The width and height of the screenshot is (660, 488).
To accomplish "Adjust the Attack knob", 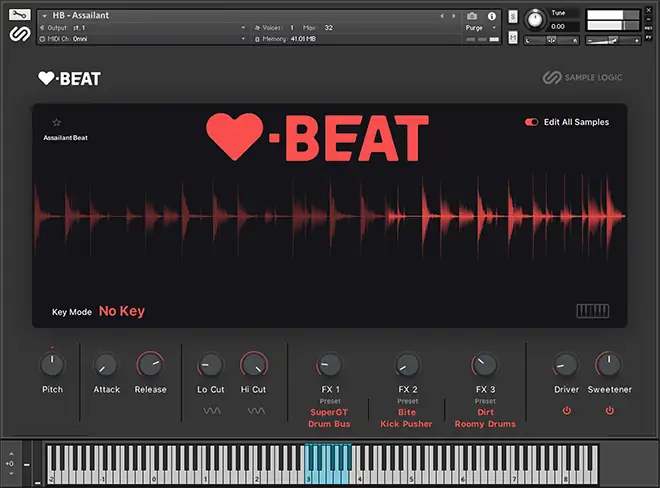I will [x=106, y=365].
